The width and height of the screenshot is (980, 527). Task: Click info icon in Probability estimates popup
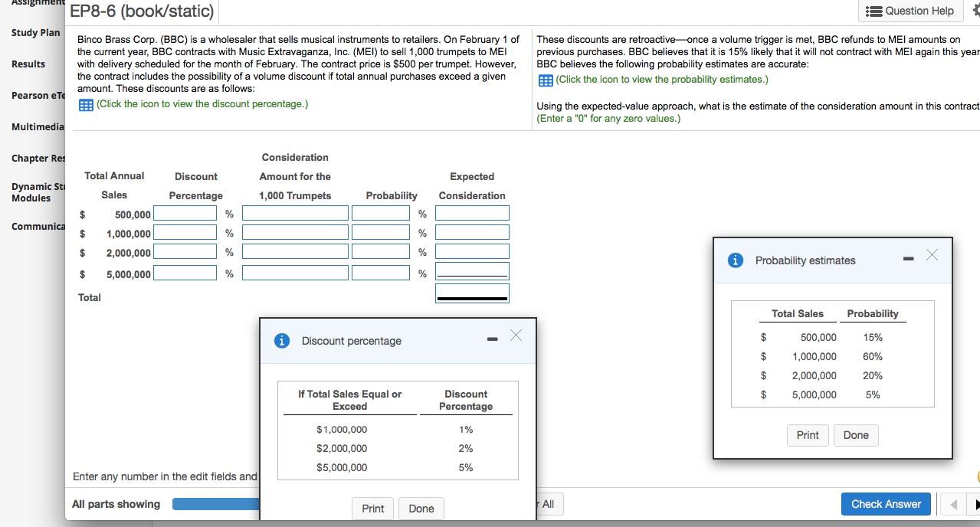(737, 260)
